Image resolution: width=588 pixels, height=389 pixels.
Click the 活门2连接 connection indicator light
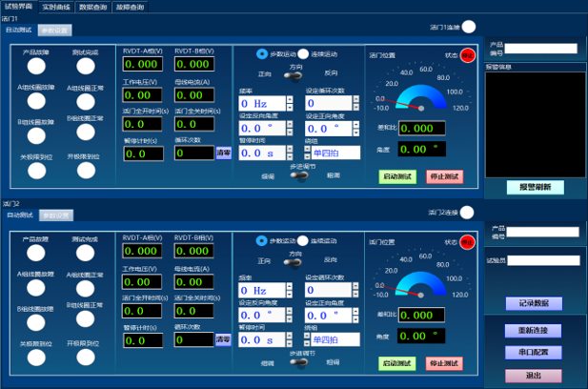pos(467,213)
